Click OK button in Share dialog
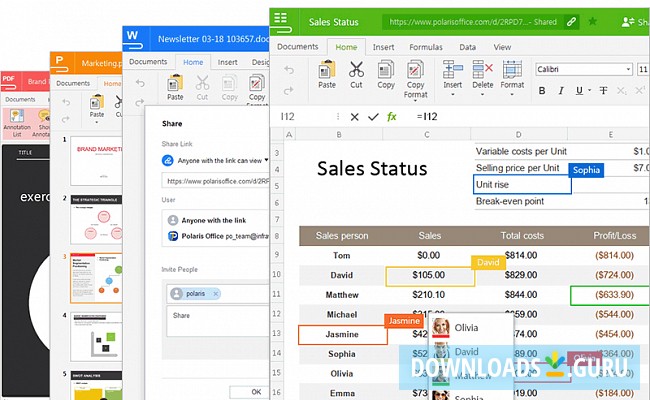The width and height of the screenshot is (650, 400). 250,392
